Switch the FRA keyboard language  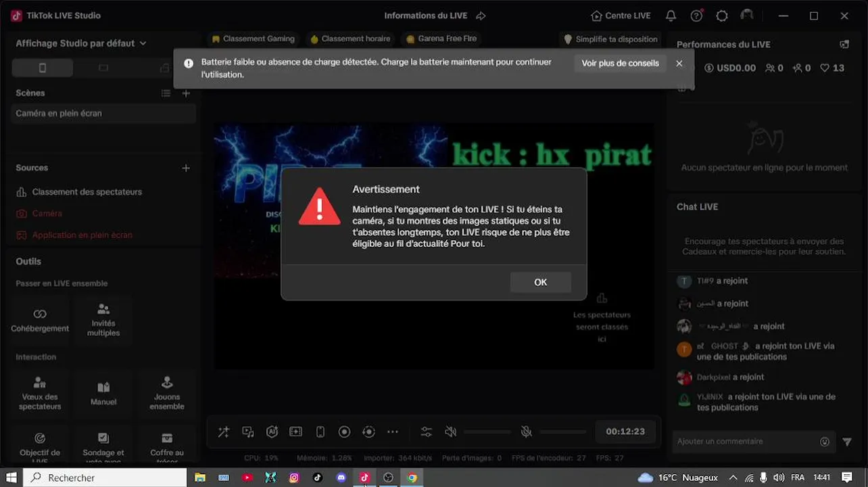pyautogui.click(x=798, y=478)
